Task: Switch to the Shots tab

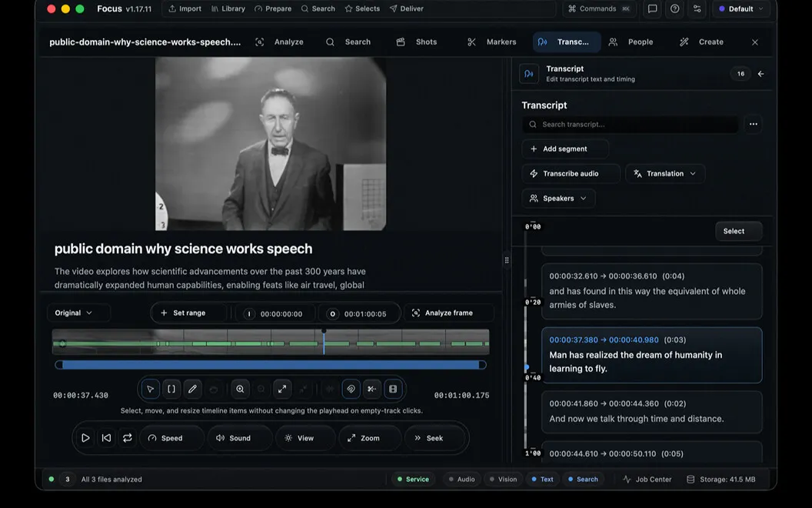Action: [417, 42]
